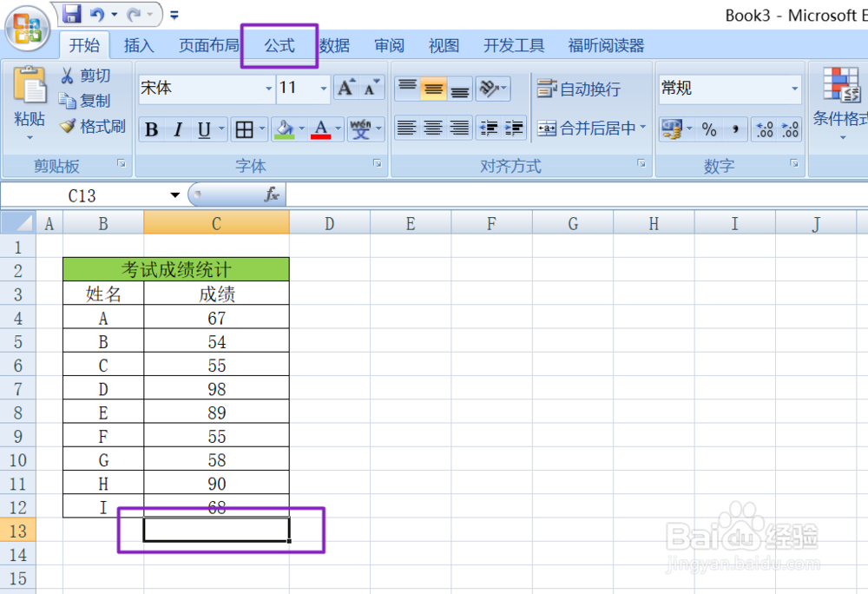868x594 pixels.
Task: Open the 视图 (View) tab
Action: [x=444, y=45]
